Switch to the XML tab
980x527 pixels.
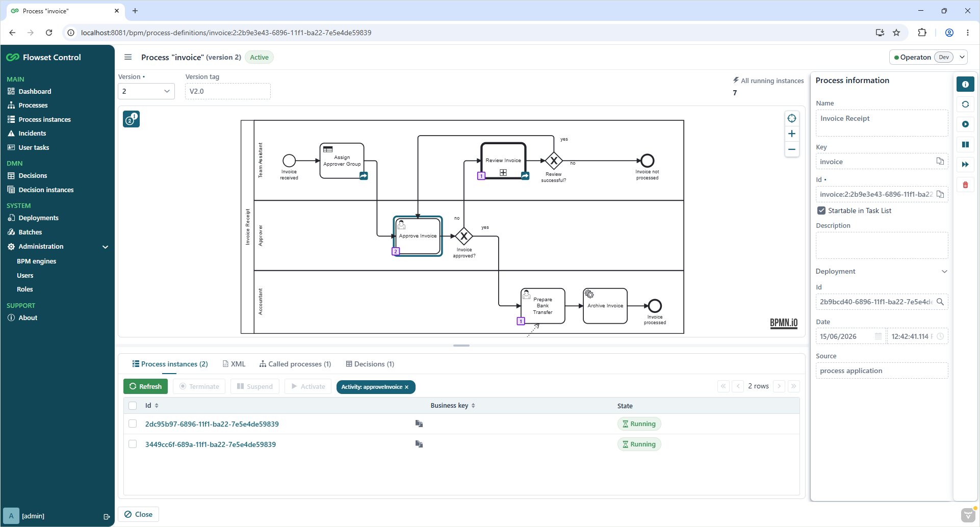(234, 364)
